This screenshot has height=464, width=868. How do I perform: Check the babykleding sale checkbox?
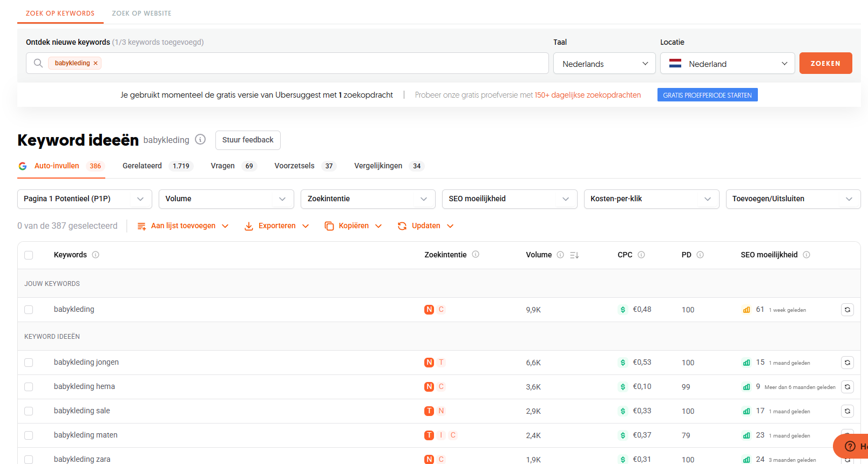(29, 411)
